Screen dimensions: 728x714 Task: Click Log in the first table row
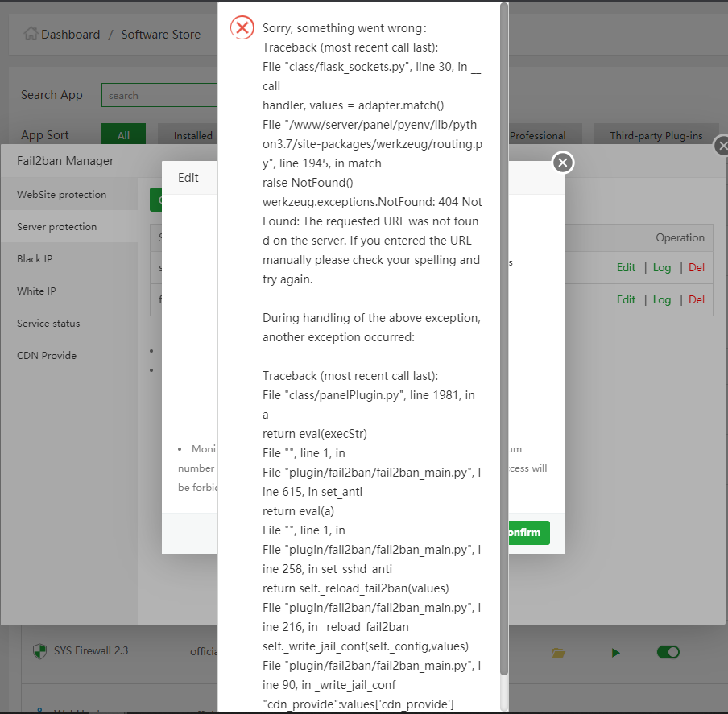662,268
